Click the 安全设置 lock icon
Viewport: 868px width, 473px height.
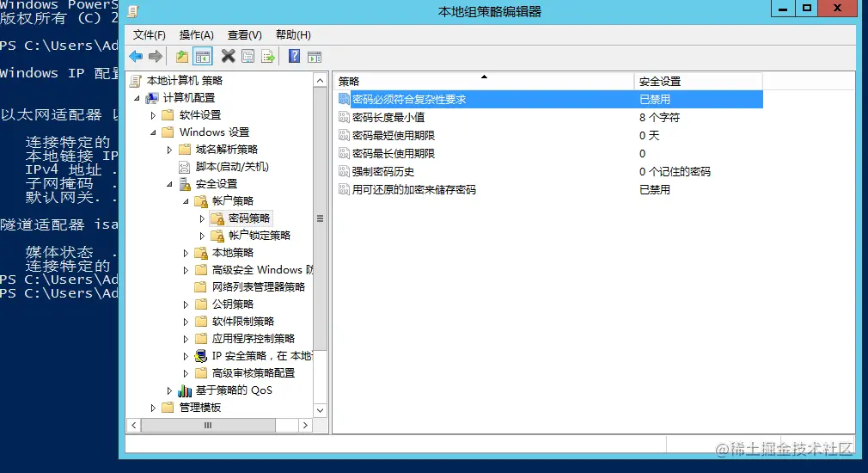point(185,184)
